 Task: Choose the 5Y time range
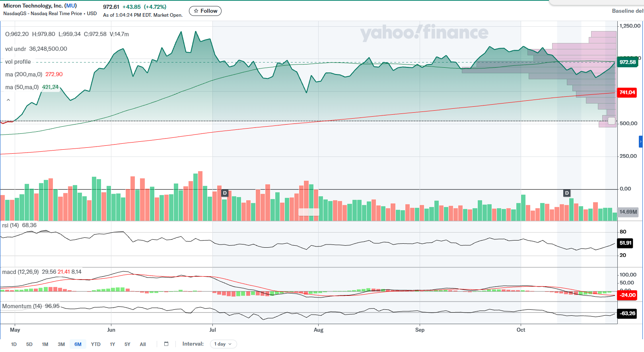tap(127, 344)
